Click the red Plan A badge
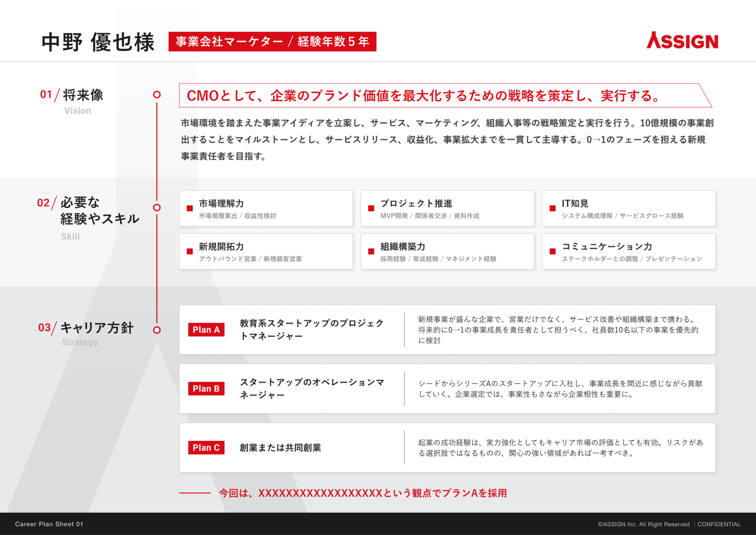 [x=206, y=330]
